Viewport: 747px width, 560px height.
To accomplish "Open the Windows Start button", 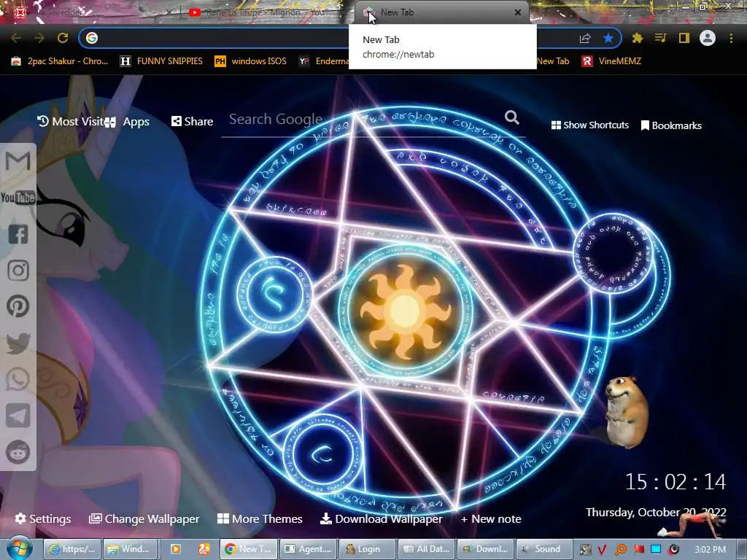I will pos(19,548).
